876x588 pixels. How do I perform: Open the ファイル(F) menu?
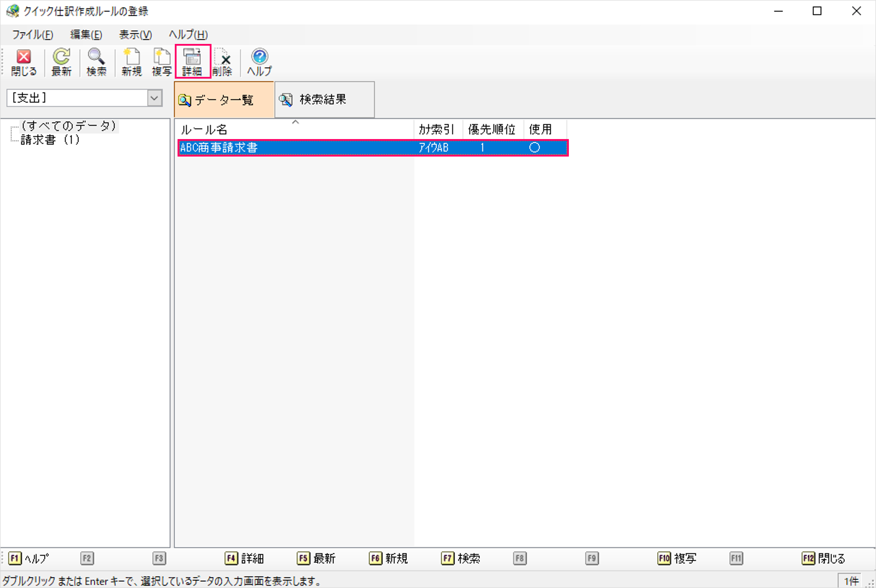pos(33,34)
